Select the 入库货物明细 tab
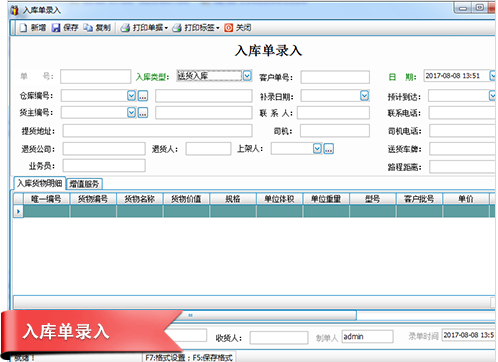Screen dimensions: 498x362 pos(40,183)
